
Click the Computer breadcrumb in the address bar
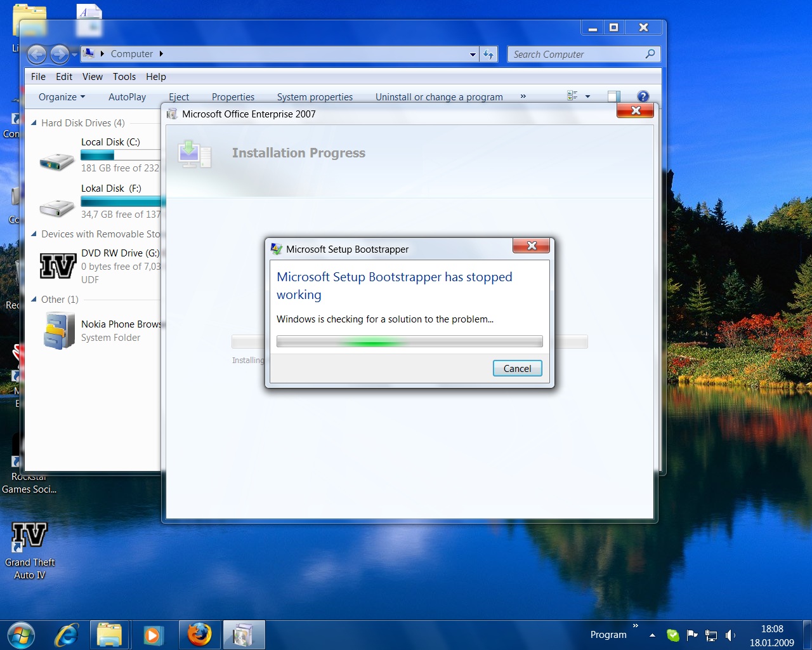tap(131, 55)
